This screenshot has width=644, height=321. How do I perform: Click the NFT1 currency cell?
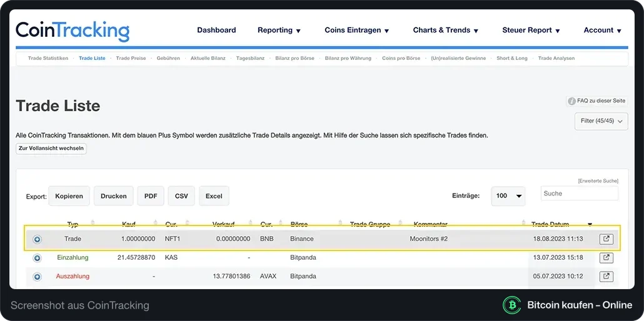[x=173, y=239]
